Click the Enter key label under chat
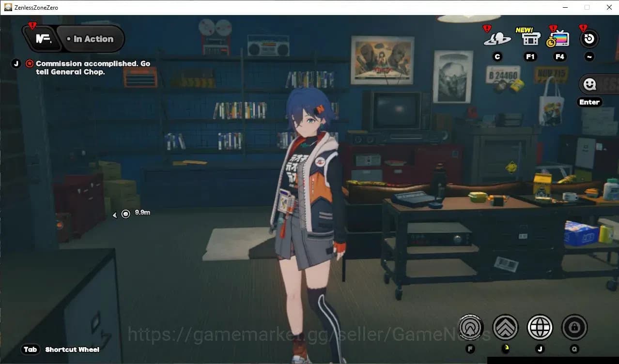Screen dimensions: 619x364 coord(589,102)
